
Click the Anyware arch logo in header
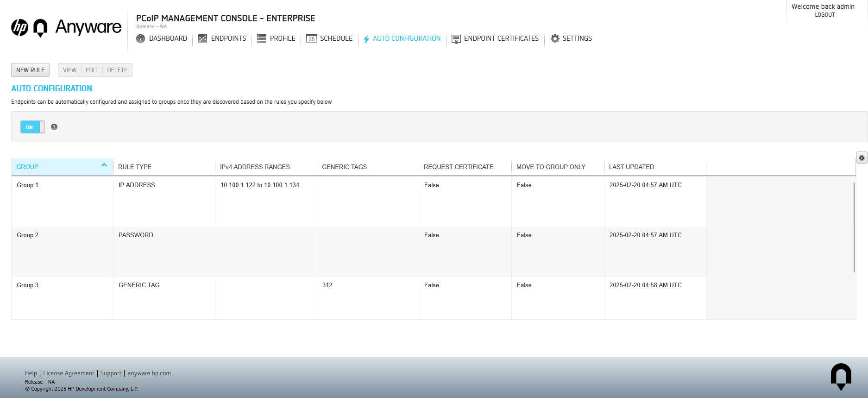point(40,28)
